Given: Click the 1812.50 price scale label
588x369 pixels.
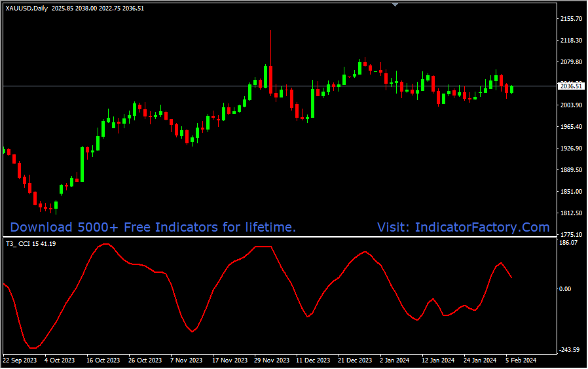Looking at the screenshot, I should click(x=571, y=213).
